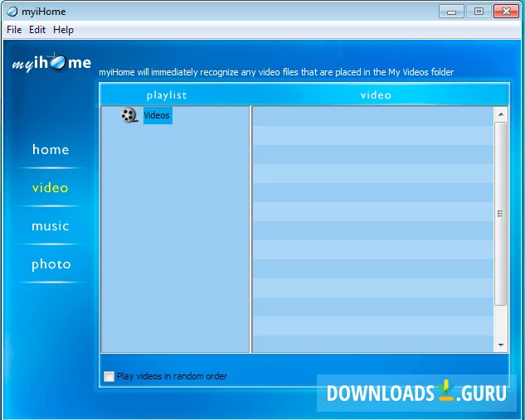
Task: Click the film reel Videos playlist icon
Action: coord(129,115)
